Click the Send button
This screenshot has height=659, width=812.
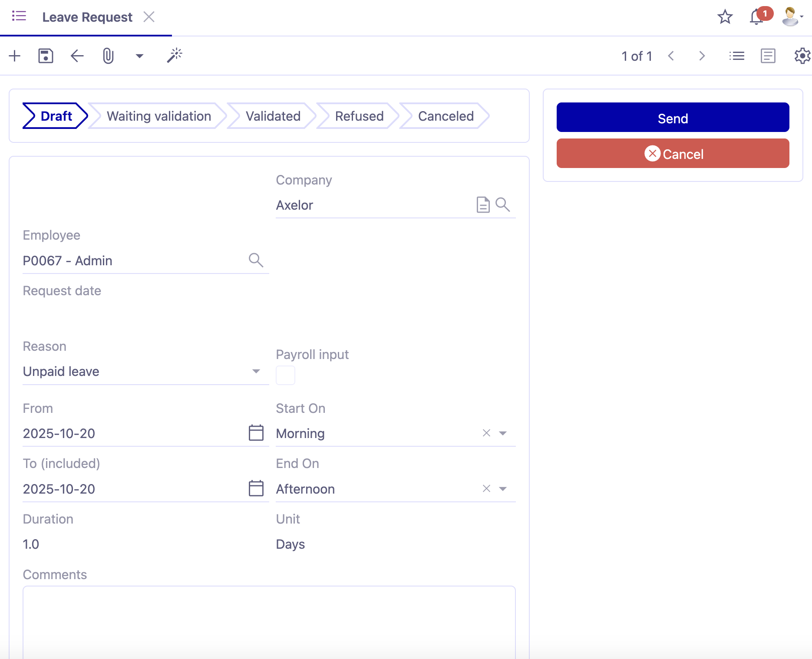pos(673,118)
